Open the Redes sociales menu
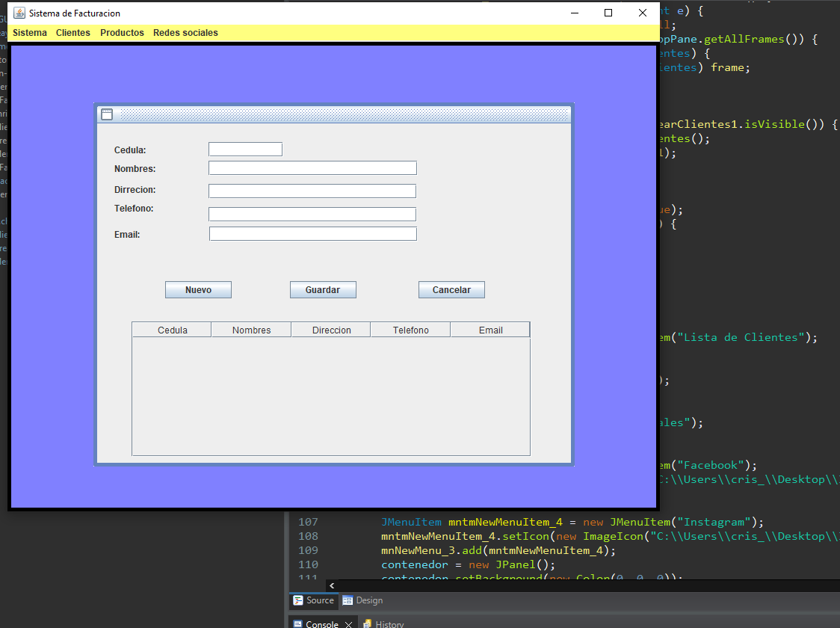This screenshot has height=628, width=840. click(x=185, y=33)
